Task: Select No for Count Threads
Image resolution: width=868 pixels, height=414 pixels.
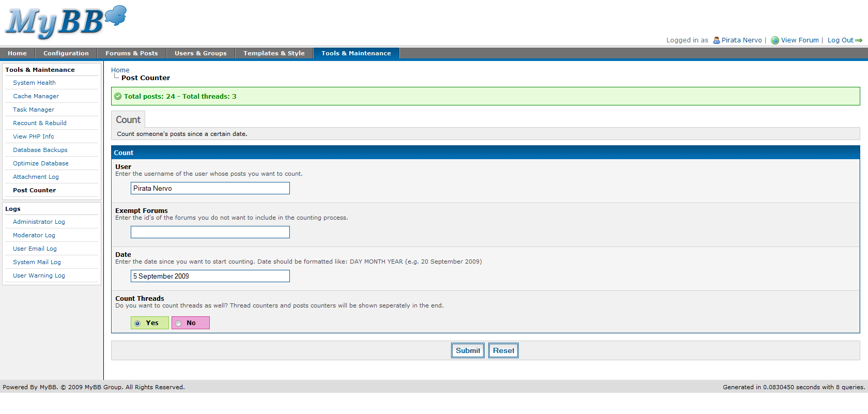Action: (x=178, y=323)
